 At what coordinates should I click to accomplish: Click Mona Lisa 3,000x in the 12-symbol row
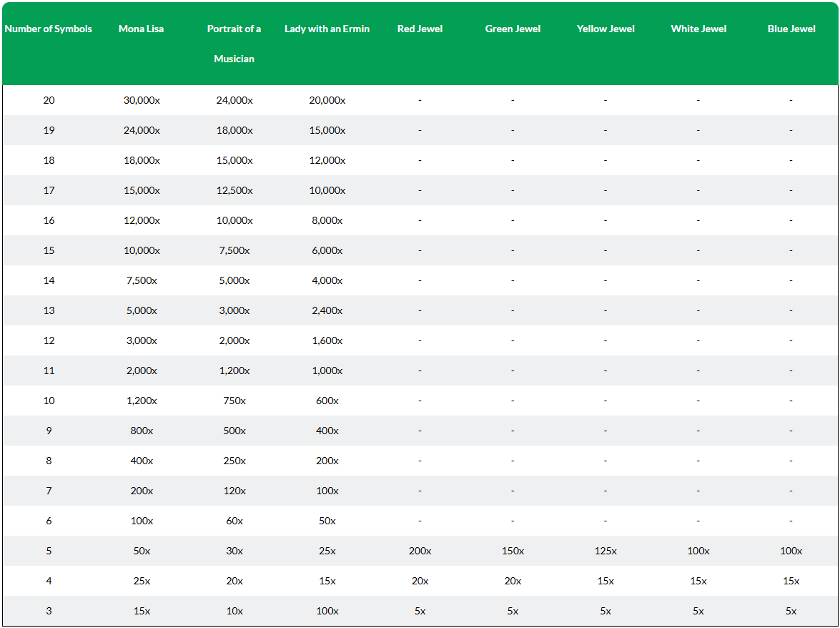[x=142, y=340]
